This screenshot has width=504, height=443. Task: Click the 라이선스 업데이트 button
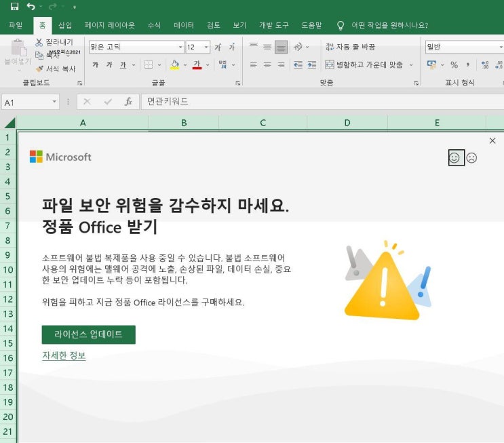[89, 334]
